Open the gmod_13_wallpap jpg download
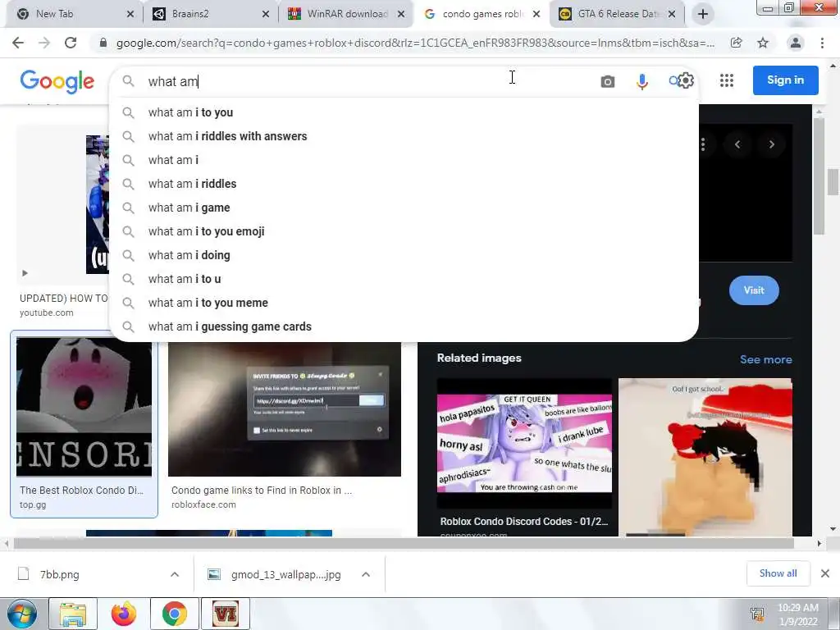 click(x=286, y=574)
